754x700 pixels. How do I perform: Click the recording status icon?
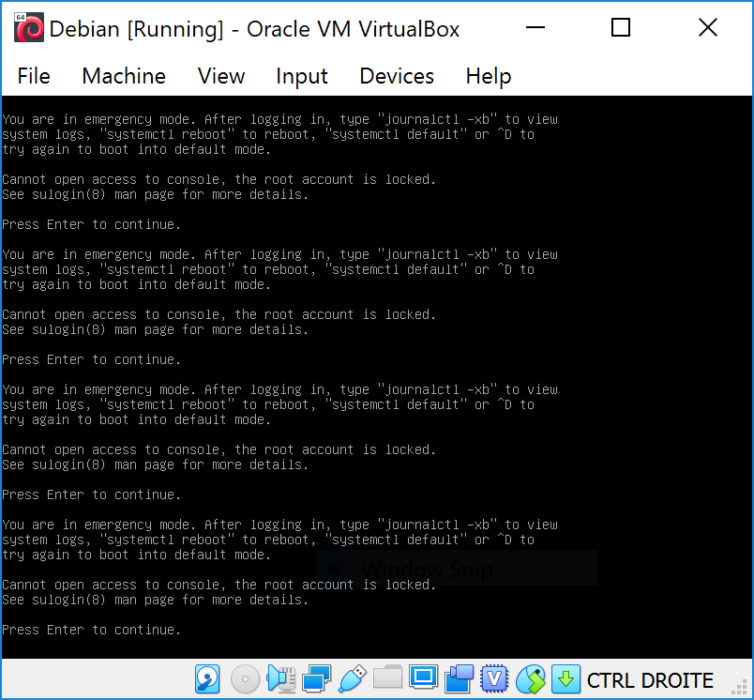pos(459,678)
